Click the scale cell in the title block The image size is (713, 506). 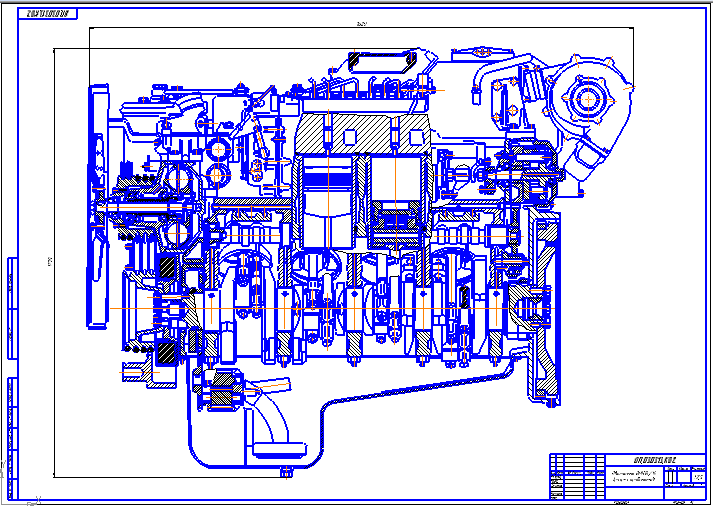(x=698, y=477)
